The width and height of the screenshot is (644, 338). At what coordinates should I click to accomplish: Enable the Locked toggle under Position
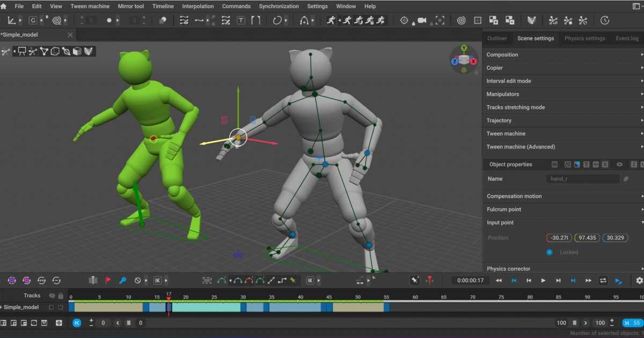coord(549,252)
